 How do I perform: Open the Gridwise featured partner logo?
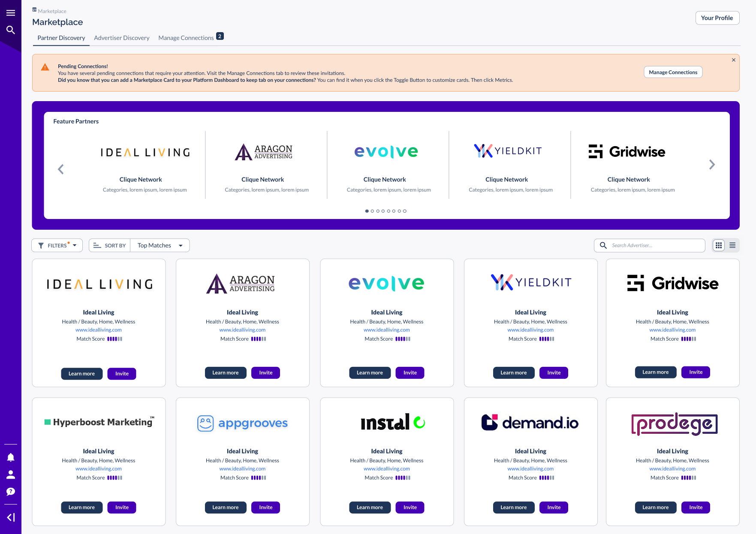[x=627, y=151]
